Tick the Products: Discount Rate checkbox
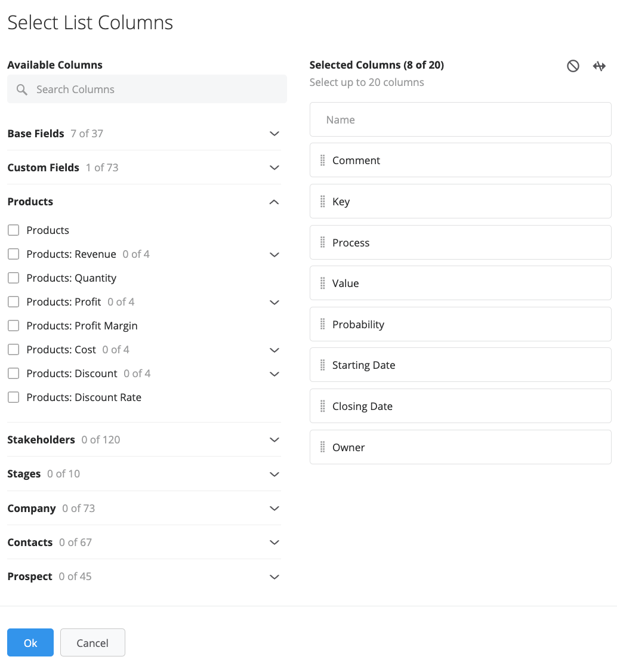Screen dimensions: 617x672 pyautogui.click(x=14, y=397)
